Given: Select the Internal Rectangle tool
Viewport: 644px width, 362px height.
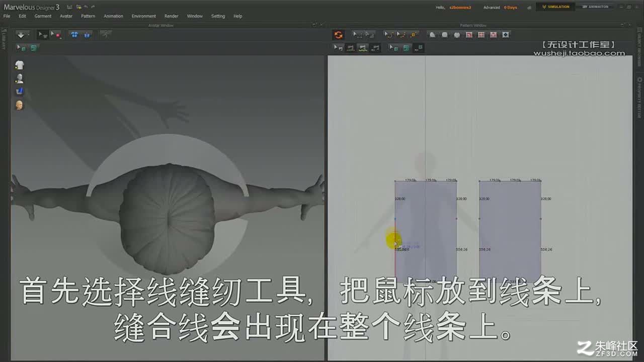Looking at the screenshot, I should (x=481, y=35).
